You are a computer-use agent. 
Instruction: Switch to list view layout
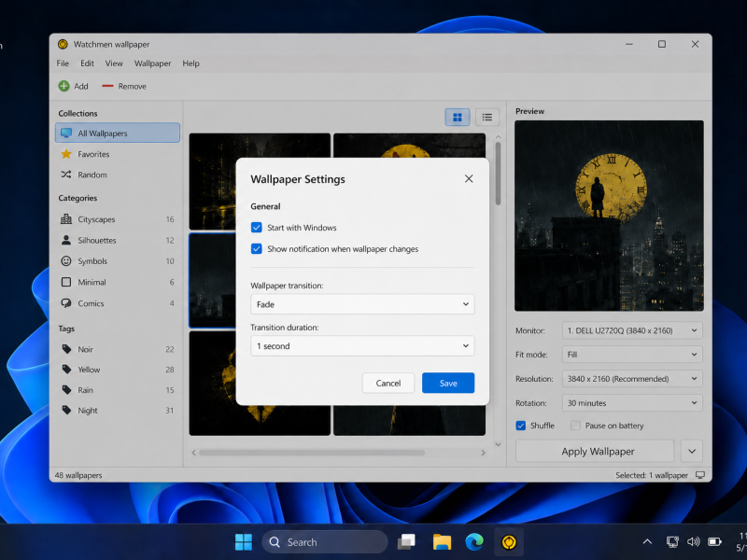[486, 118]
